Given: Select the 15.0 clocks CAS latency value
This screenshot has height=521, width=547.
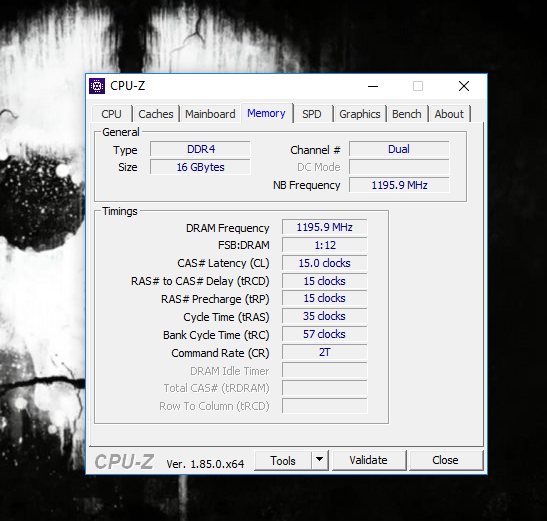Looking at the screenshot, I should pyautogui.click(x=324, y=263).
